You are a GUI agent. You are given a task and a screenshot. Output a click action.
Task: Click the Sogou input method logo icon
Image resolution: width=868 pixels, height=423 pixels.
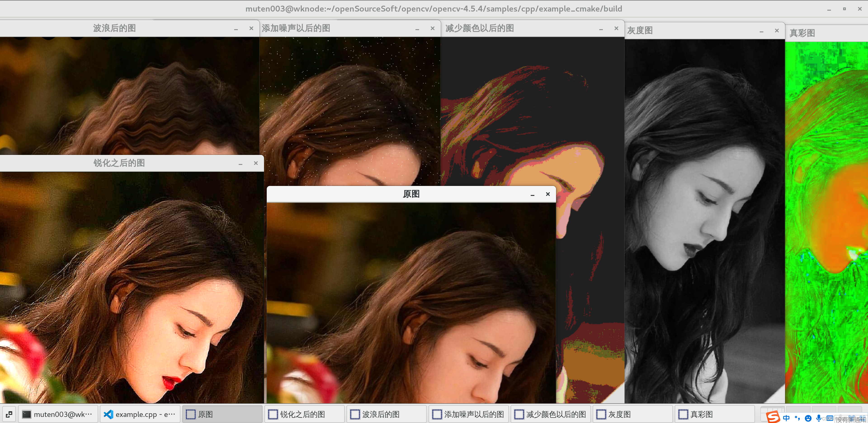click(773, 417)
